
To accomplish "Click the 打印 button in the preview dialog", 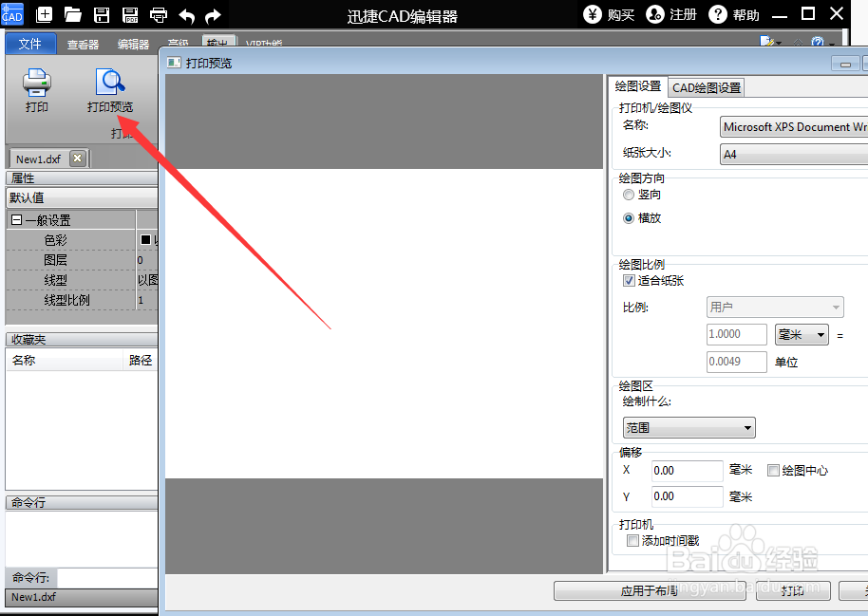I will 793,591.
